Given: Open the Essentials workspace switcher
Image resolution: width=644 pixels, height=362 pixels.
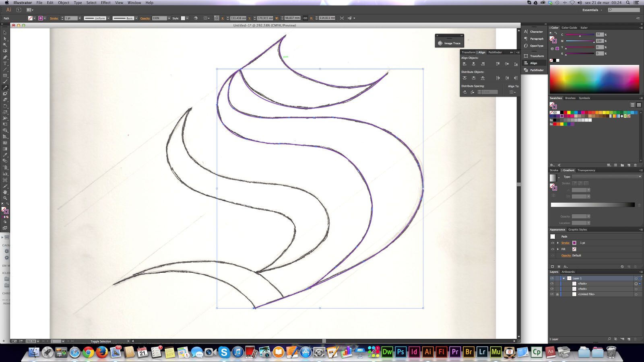Looking at the screenshot, I should click(592, 10).
